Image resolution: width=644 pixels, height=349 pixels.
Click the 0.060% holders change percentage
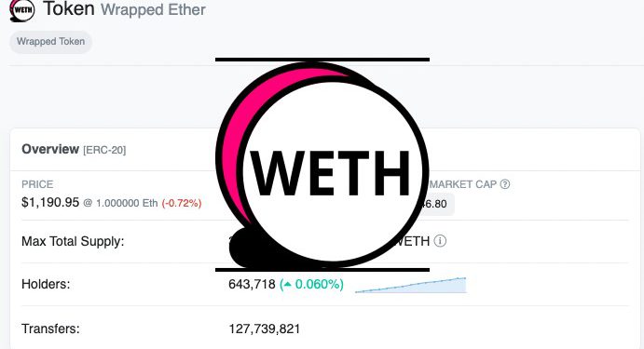pos(319,284)
